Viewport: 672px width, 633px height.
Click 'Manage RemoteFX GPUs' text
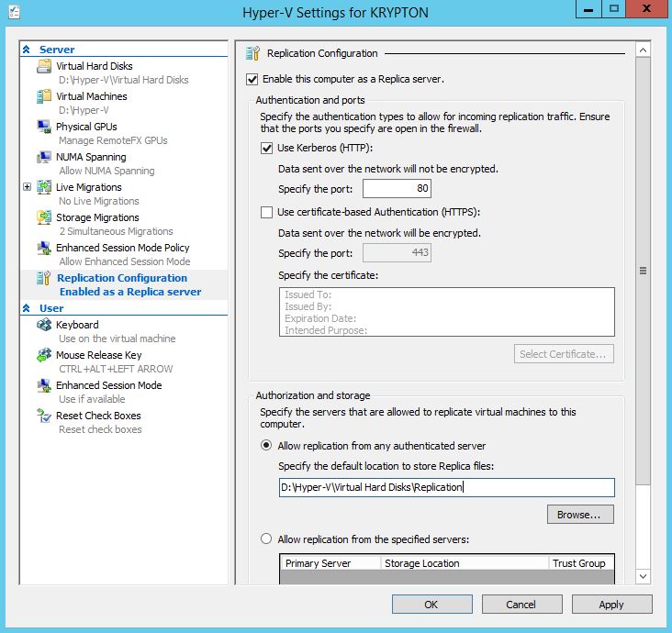click(x=113, y=140)
